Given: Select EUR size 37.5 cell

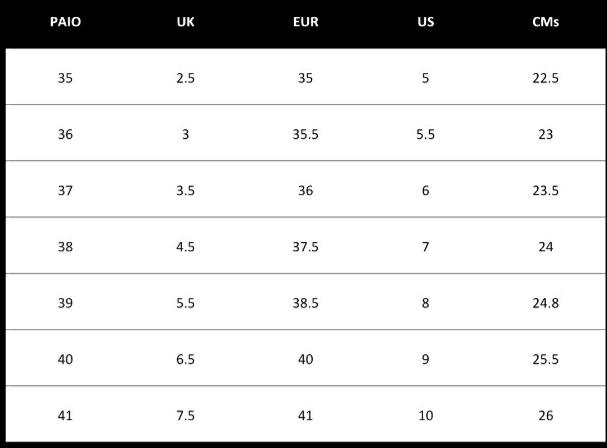Looking at the screenshot, I should click(305, 246).
